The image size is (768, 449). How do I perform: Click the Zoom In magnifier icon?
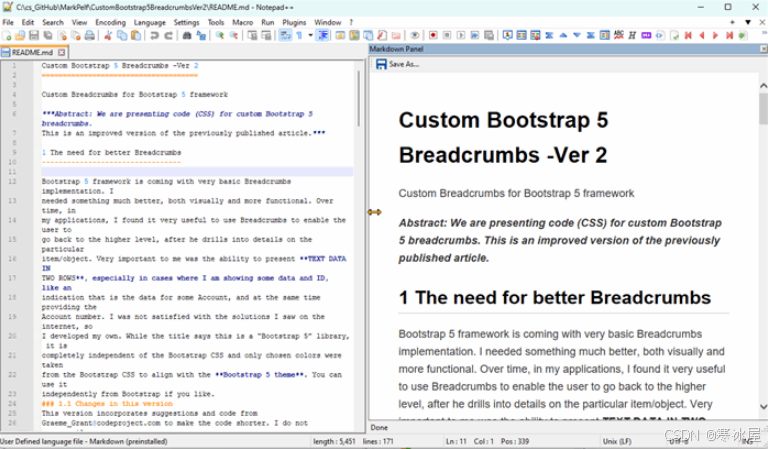220,35
